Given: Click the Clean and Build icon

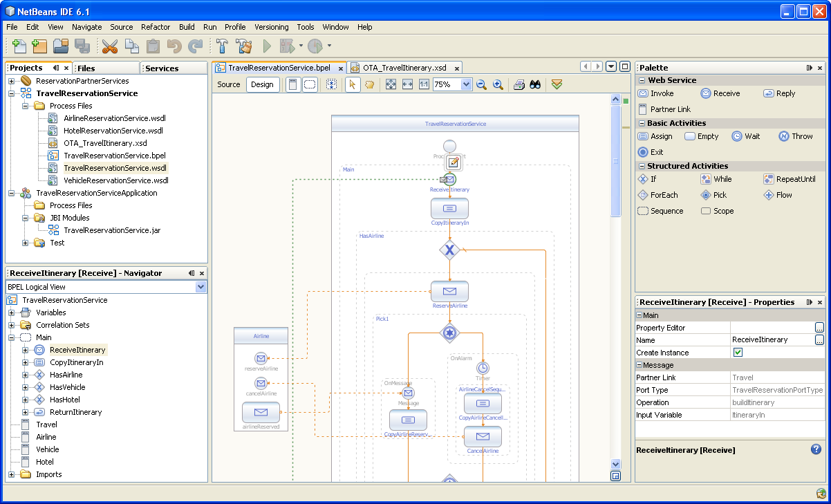Looking at the screenshot, I should 243,46.
